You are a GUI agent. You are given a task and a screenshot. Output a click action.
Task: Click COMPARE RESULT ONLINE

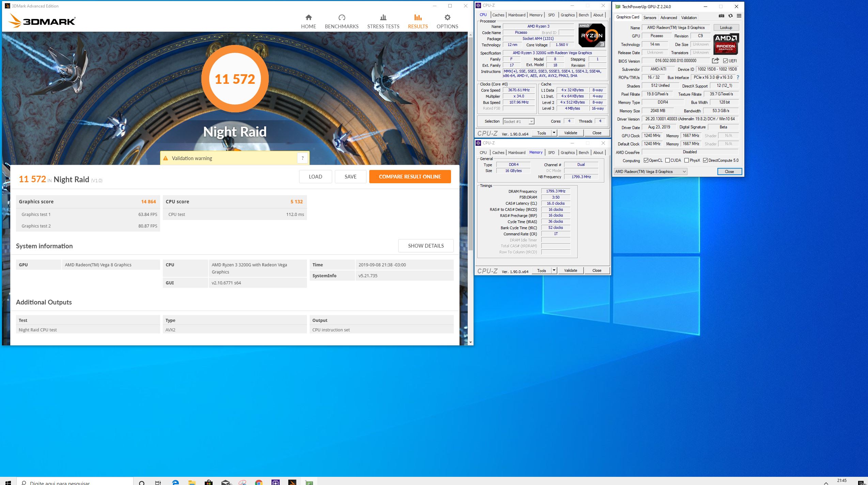coord(410,176)
